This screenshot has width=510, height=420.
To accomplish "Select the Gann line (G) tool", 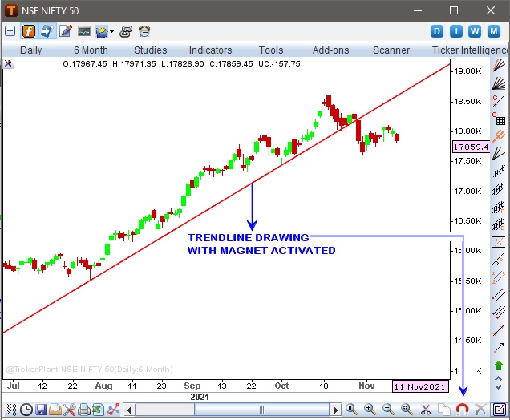I will point(499,101).
